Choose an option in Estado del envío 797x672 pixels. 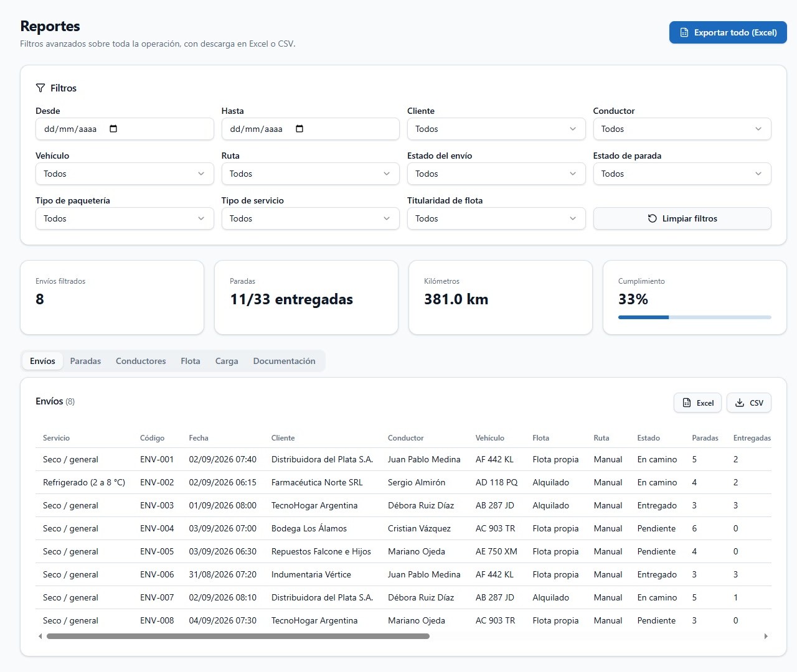click(496, 174)
